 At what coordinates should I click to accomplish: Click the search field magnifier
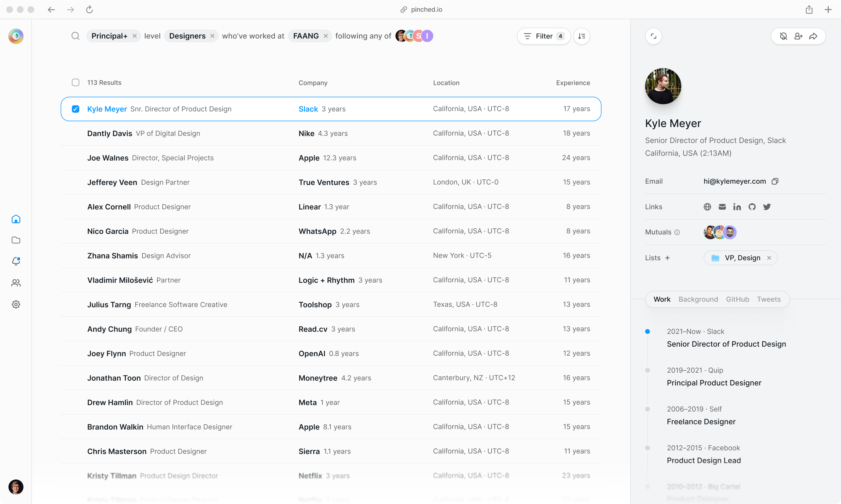coord(76,36)
